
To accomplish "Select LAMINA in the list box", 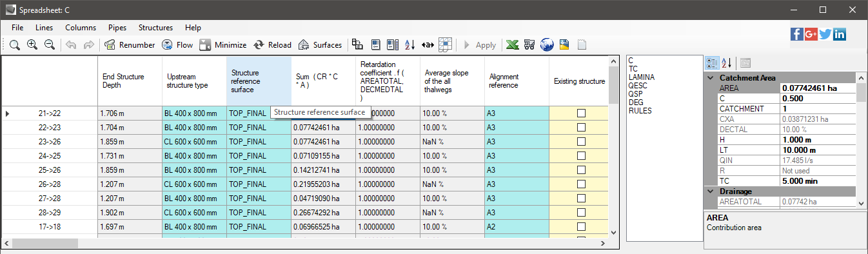I will 641,77.
